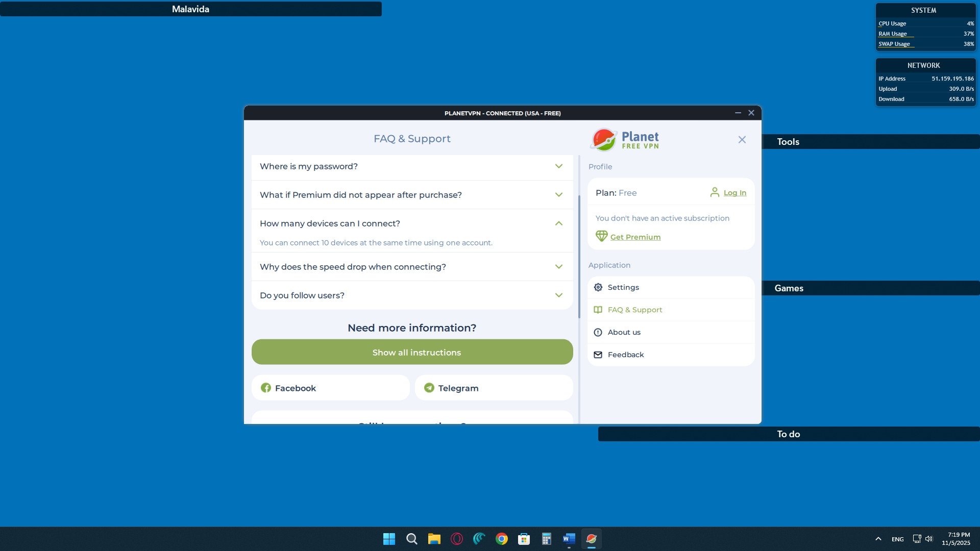Click the Settings gear icon

coord(598,287)
